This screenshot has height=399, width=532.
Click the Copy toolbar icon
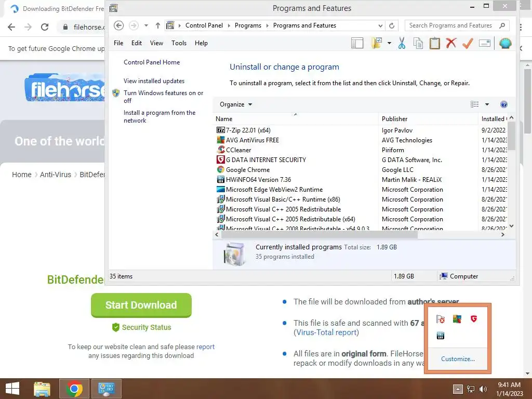[x=418, y=44]
